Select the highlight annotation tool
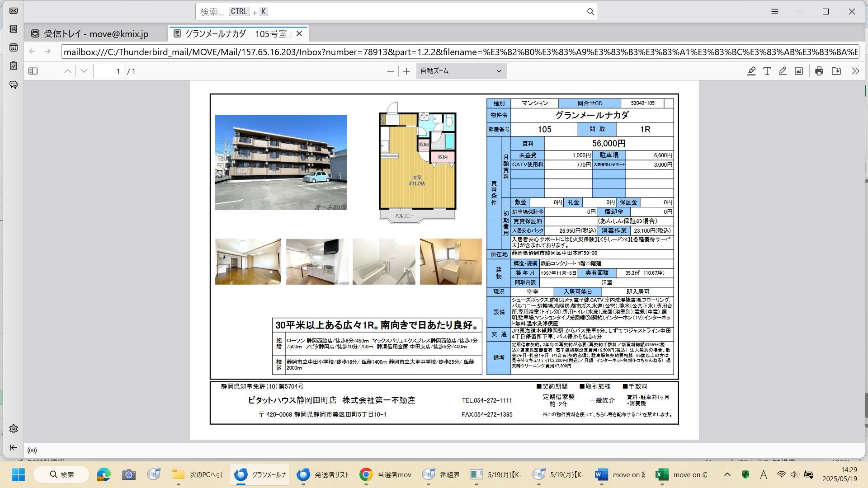 [751, 71]
